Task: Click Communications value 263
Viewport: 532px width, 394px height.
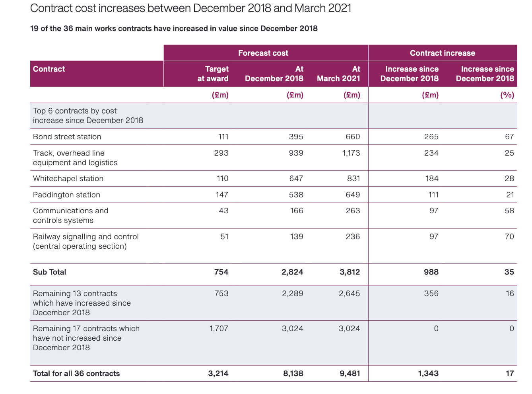Action: 352,211
